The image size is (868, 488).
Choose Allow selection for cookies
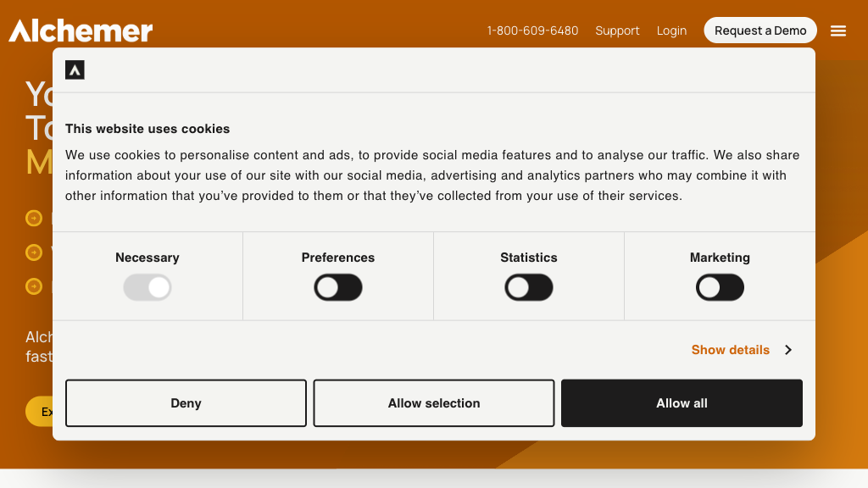434,403
